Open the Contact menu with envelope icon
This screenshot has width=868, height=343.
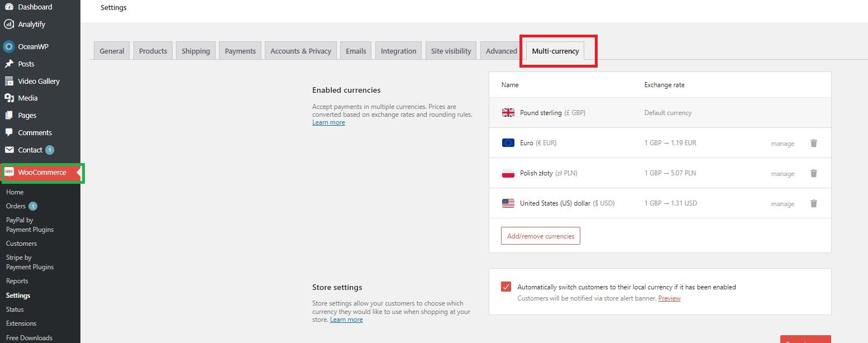pos(9,150)
